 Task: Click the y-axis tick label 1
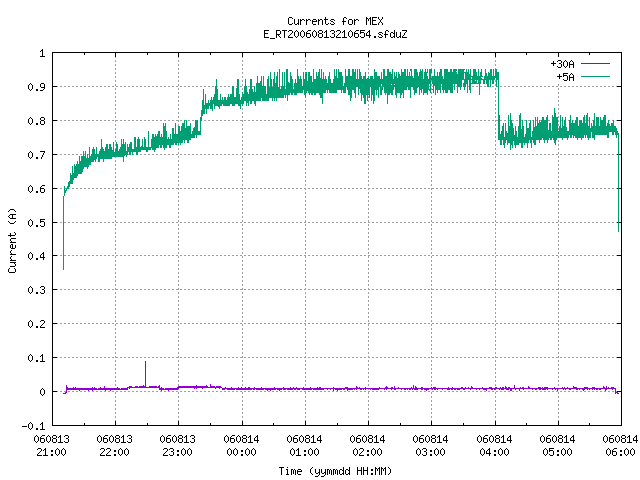coord(42,53)
